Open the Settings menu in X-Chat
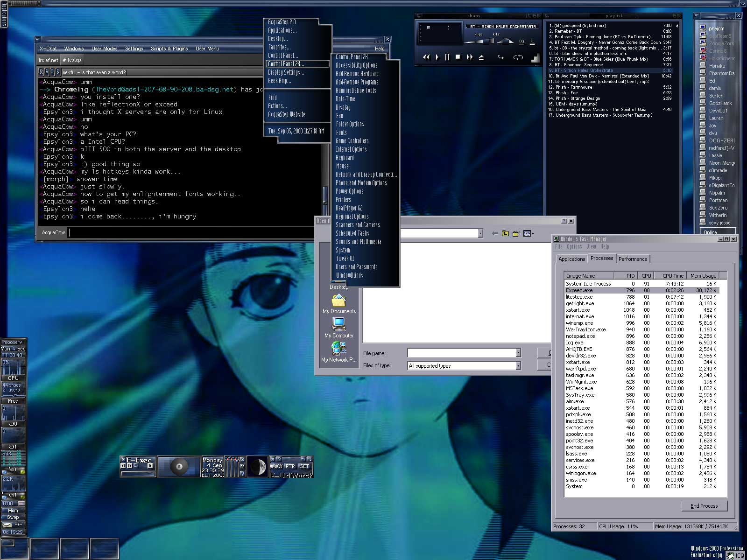 tap(134, 49)
